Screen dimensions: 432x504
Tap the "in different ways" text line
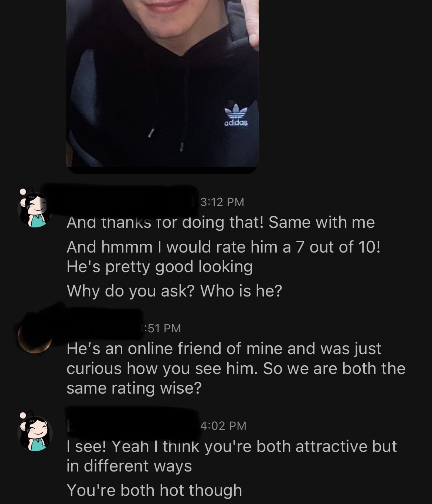129,466
